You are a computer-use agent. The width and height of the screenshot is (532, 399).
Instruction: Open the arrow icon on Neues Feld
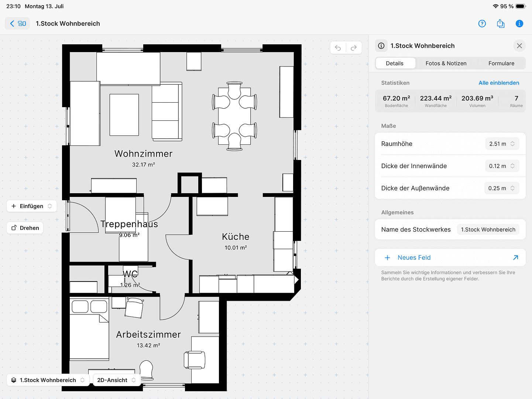coord(516,258)
